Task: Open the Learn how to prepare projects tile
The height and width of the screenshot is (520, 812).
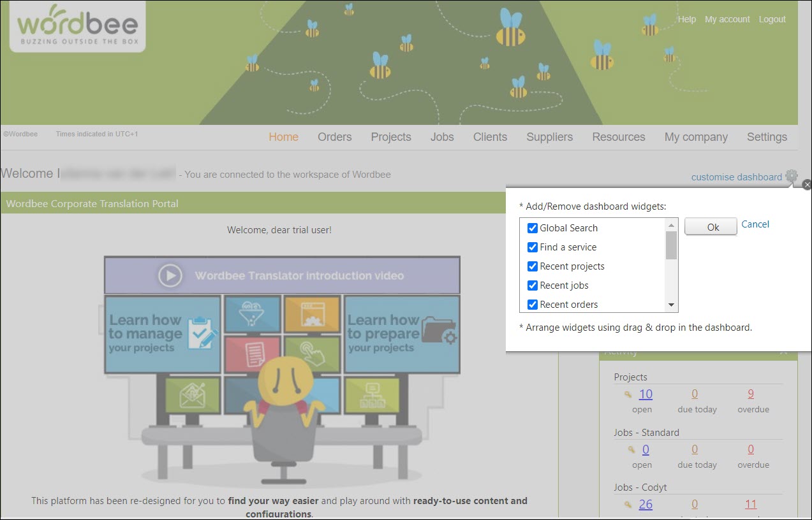Action: (402, 333)
